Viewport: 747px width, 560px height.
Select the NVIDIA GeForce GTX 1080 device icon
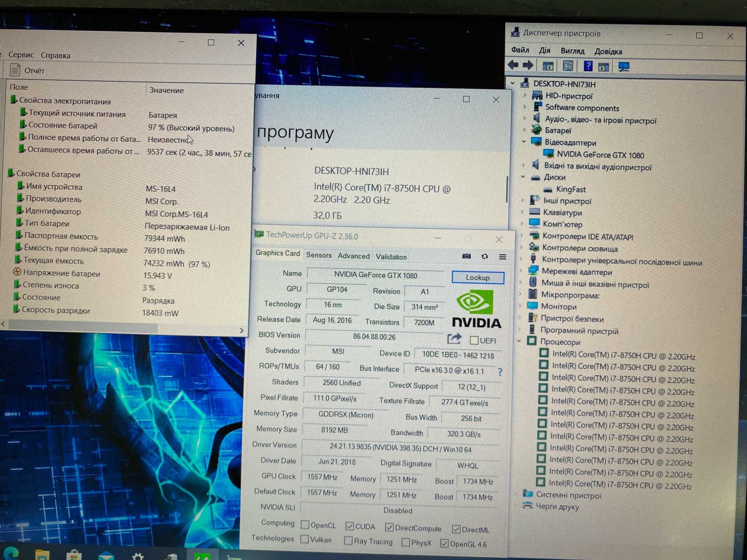point(548,154)
